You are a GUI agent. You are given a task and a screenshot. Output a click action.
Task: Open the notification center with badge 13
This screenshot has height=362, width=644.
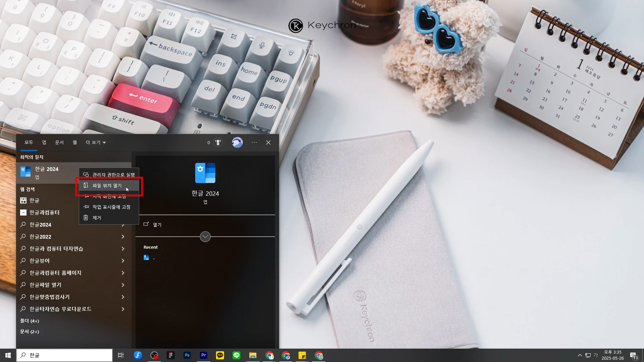point(634,355)
